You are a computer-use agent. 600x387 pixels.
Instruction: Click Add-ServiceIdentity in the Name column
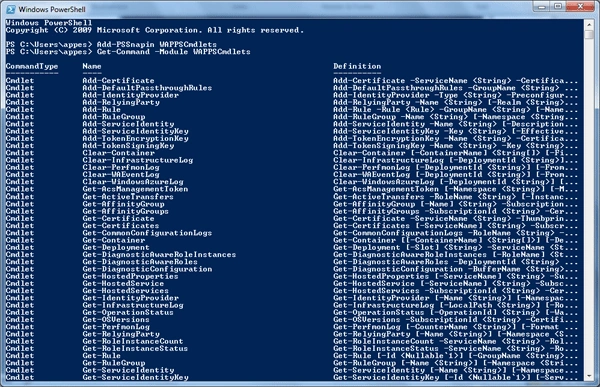[128, 124]
